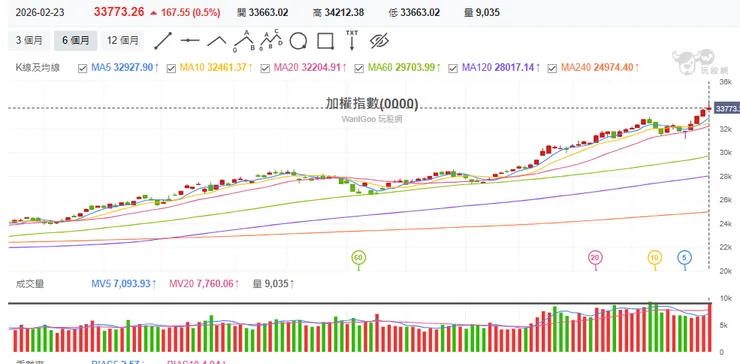
Task: Click the 加權指數(0000) chart title
Action: (x=372, y=103)
